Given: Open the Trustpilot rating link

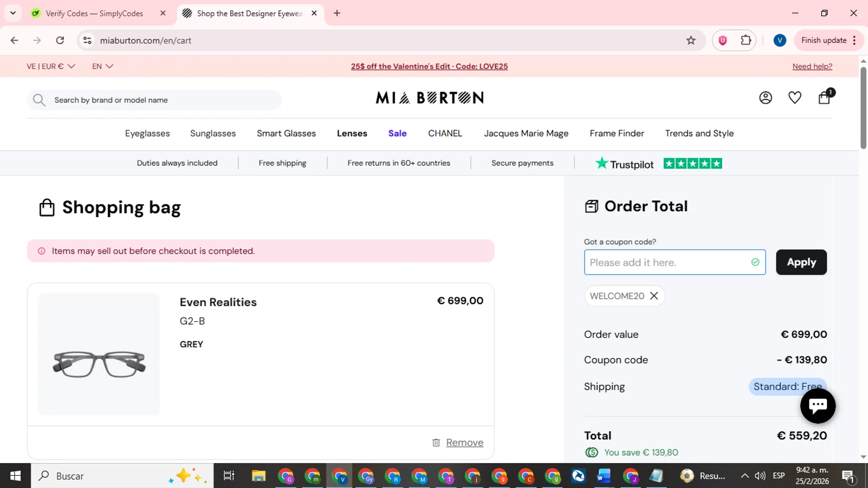Looking at the screenshot, I should click(x=659, y=164).
